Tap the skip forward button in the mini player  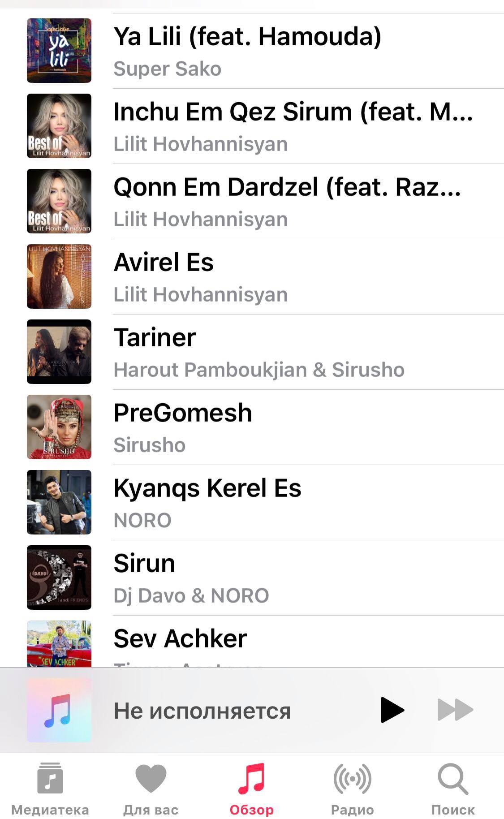(455, 710)
